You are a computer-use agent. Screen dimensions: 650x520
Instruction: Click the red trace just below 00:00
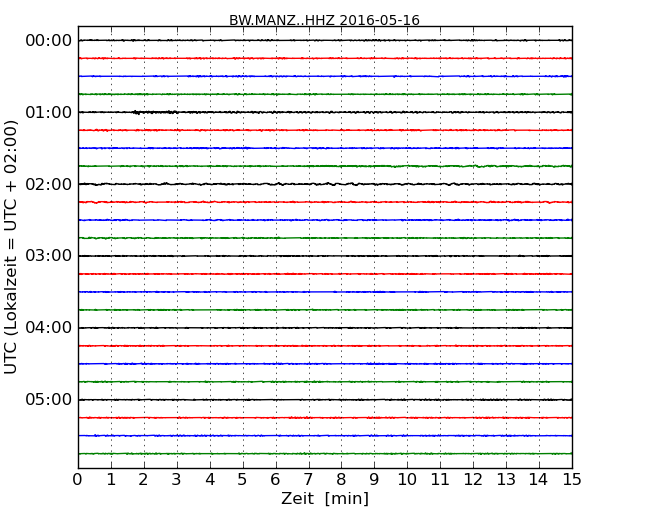325,58
